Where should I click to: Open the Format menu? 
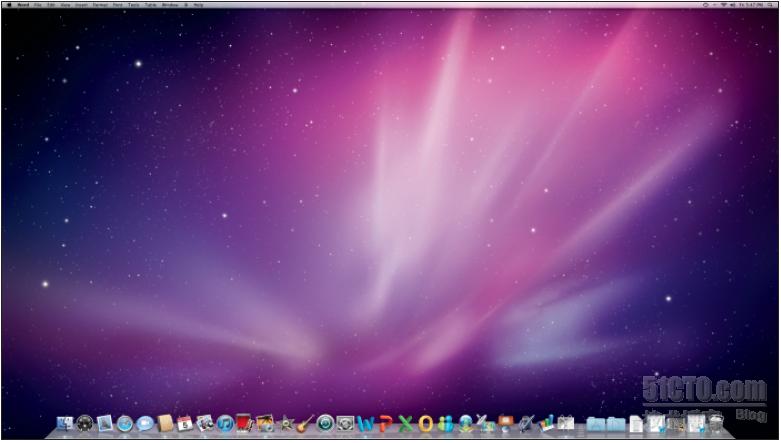click(100, 5)
